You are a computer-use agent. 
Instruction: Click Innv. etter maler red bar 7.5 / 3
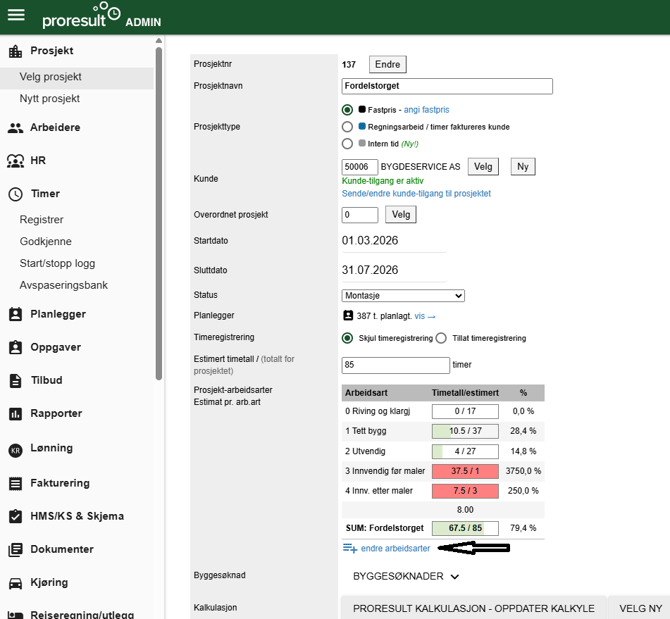pyautogui.click(x=465, y=491)
